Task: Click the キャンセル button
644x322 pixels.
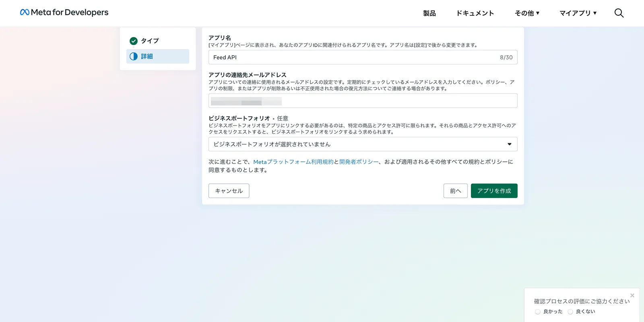Action: [229, 191]
